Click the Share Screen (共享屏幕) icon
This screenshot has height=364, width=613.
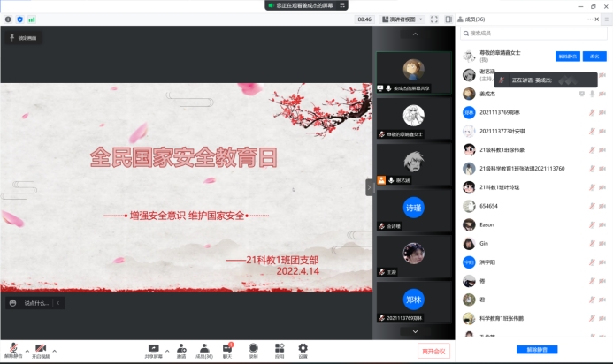(153, 349)
